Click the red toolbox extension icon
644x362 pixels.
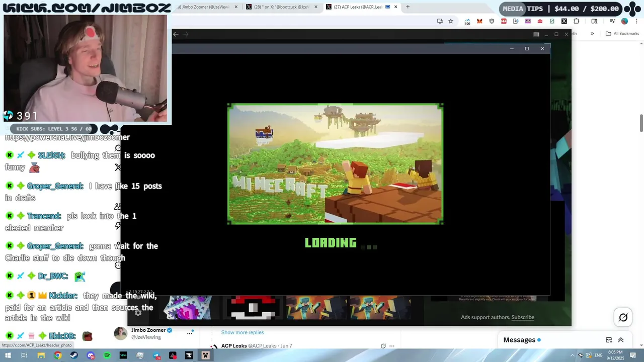540,21
